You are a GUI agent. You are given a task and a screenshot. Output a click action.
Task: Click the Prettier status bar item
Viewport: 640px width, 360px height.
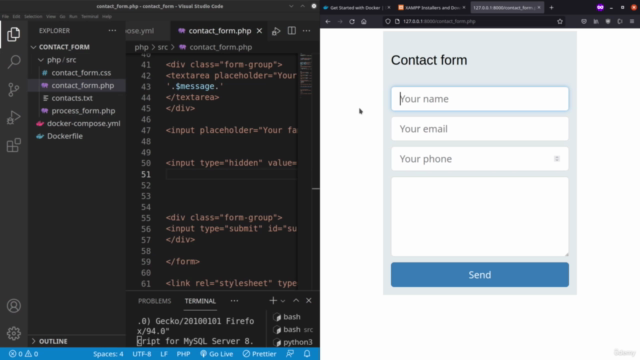pyautogui.click(x=259, y=354)
